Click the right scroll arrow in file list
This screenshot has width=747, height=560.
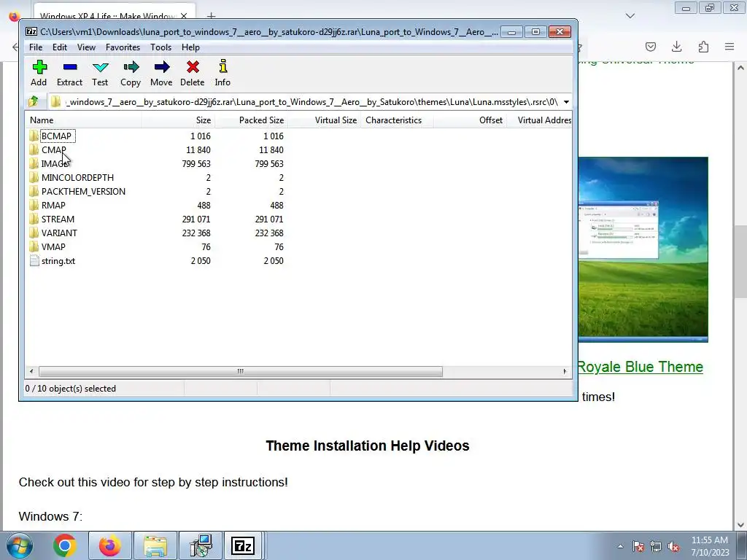point(565,371)
